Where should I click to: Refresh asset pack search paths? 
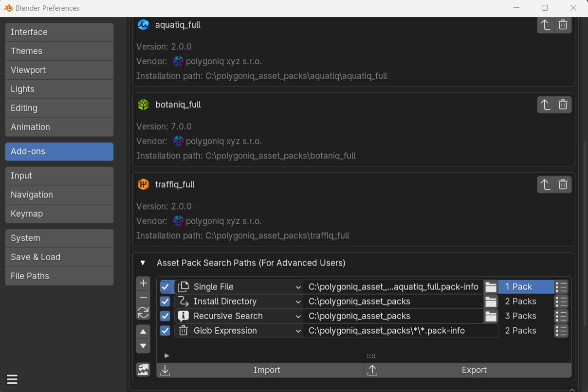click(143, 312)
